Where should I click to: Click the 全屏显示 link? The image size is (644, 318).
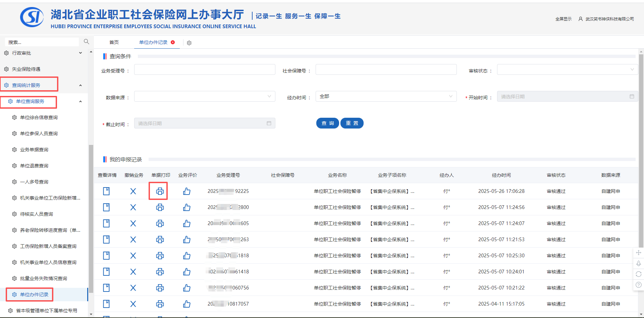tap(563, 19)
